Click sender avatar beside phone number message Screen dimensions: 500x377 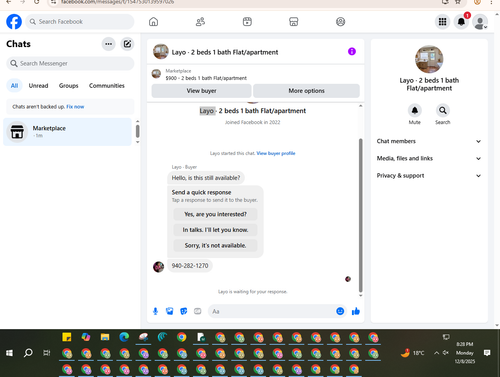point(158,267)
